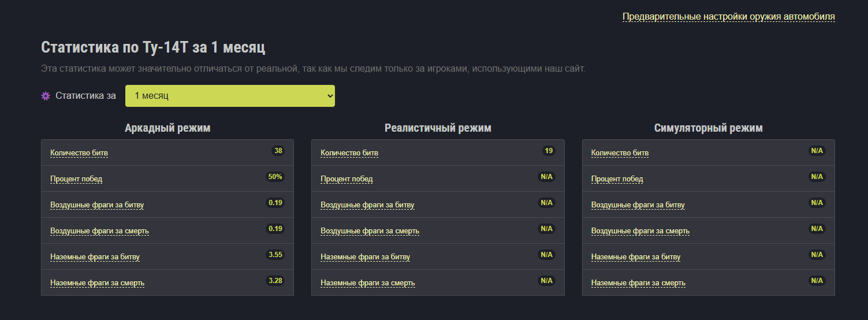The image size is (868, 320).
Task: Select 'Наземные фраги за битву' in Реалистичный режим
Action: [365, 257]
